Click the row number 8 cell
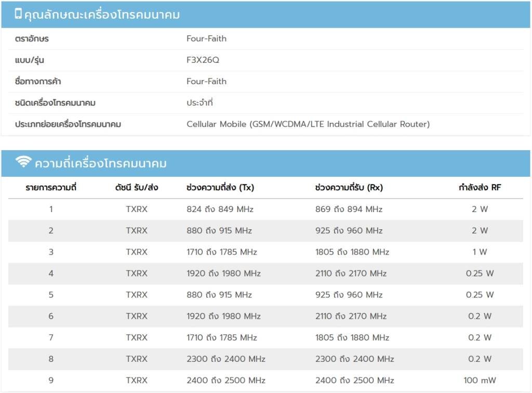This screenshot has height=393, width=532. (51, 359)
